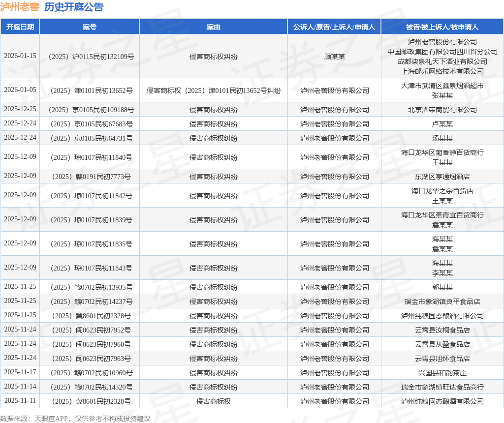504x423 pixels.
Task: Click the 历史开庭公告 heading
Action: point(74,7)
